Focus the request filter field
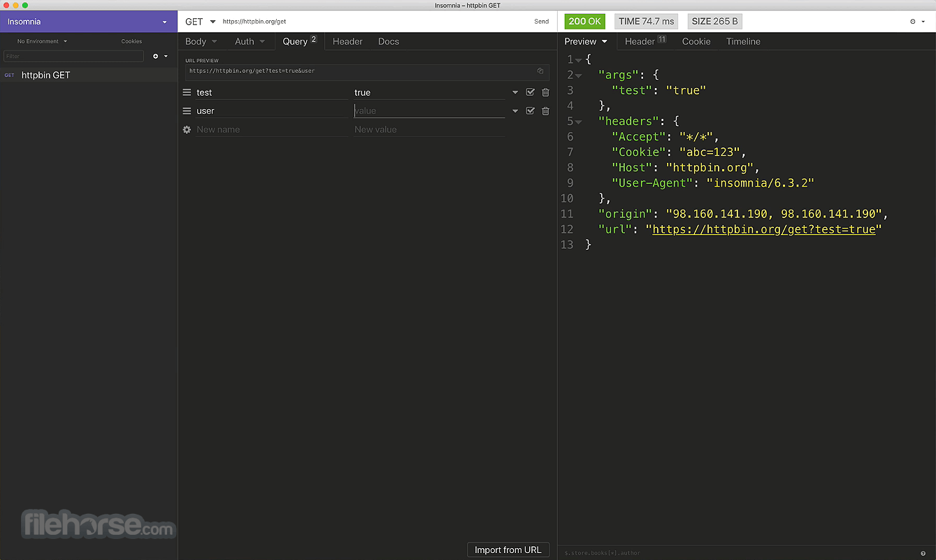The image size is (936, 560). (73, 56)
